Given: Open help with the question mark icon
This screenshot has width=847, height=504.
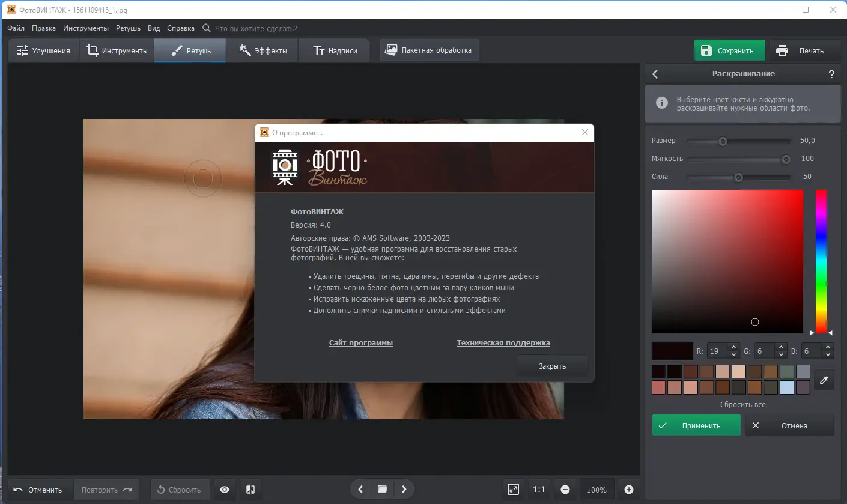Looking at the screenshot, I should (x=831, y=74).
